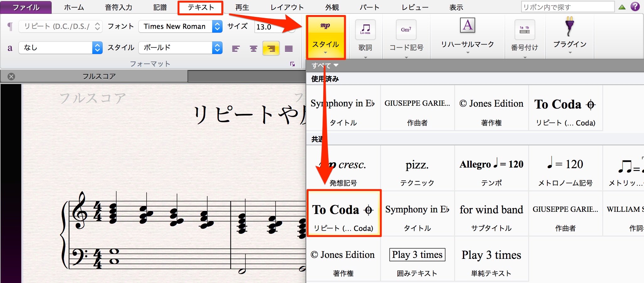Image resolution: width=644 pixels, height=283 pixels.
Task: Click the リボン内で探す search field
Action: click(x=568, y=7)
